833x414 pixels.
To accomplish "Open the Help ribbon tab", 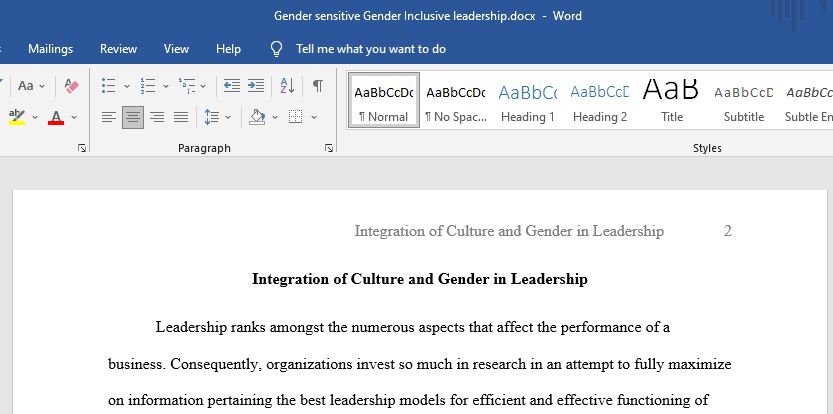I will (x=228, y=49).
